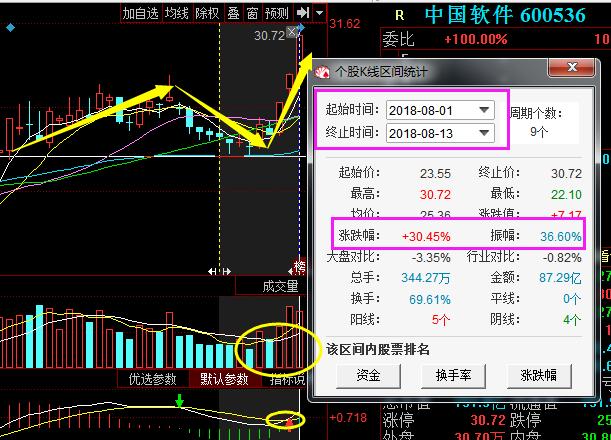Select the 默认参数 tab
This screenshot has height=440, width=611.
224,379
